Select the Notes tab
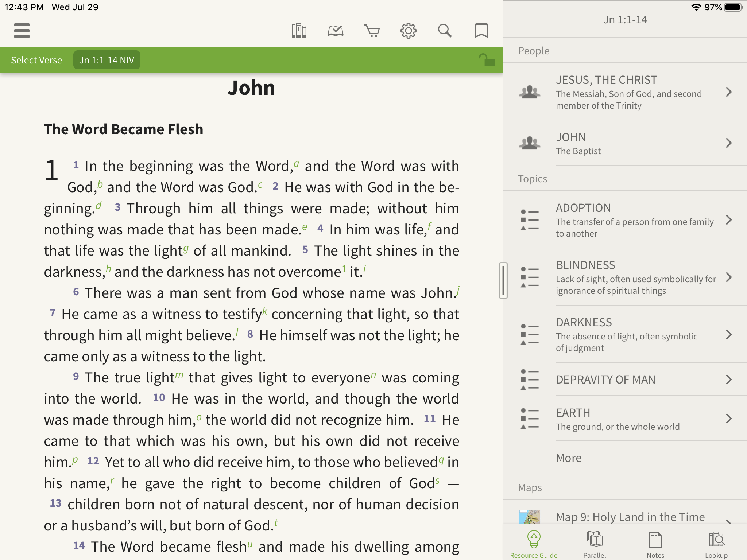The image size is (747, 560). point(655,542)
